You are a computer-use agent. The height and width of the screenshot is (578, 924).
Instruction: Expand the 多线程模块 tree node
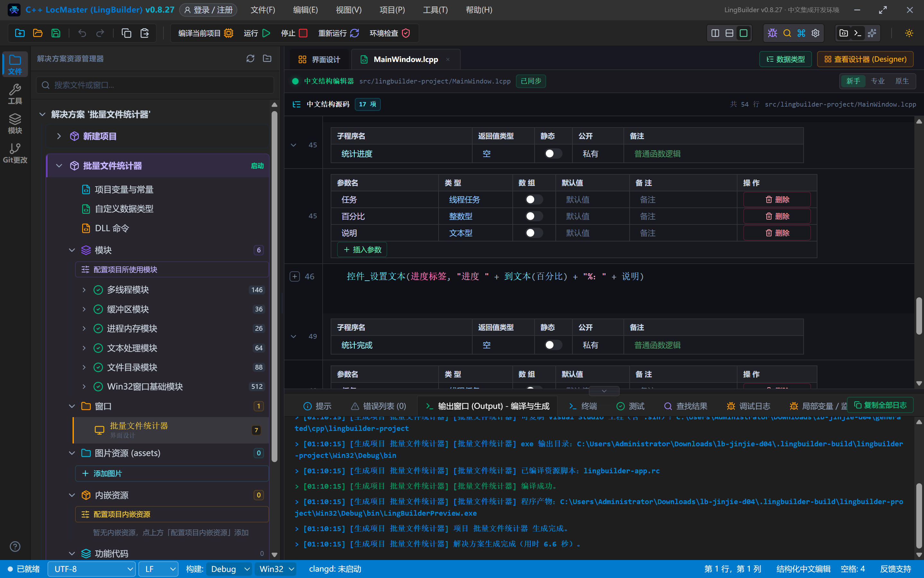84,290
